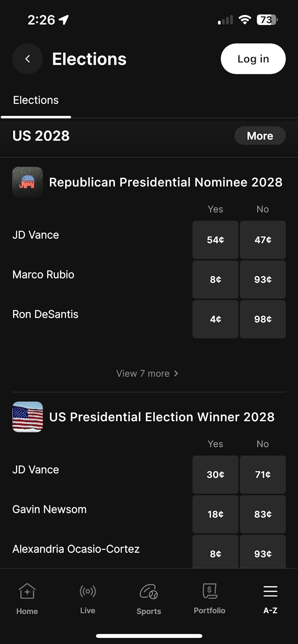Buy No on Marco Rubio at 93¢
The height and width of the screenshot is (644, 298).
[x=263, y=279]
